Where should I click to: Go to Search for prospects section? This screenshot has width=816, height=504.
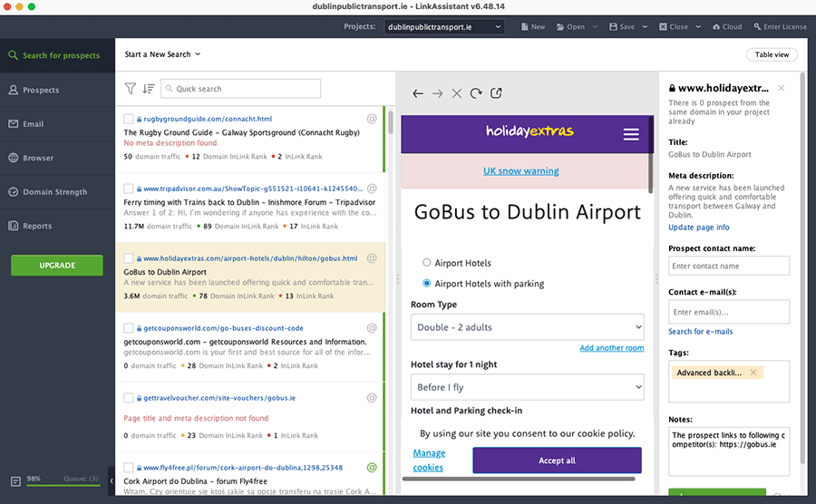coord(57,55)
